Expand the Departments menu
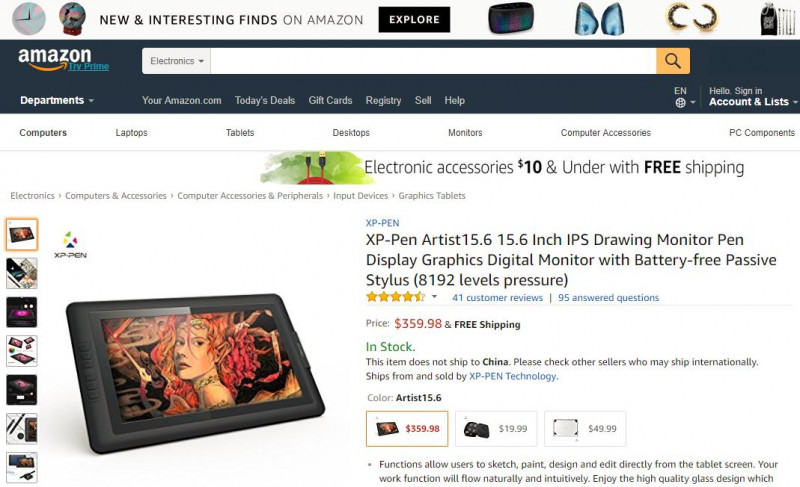Viewport: 800px width, 487px height. click(57, 100)
